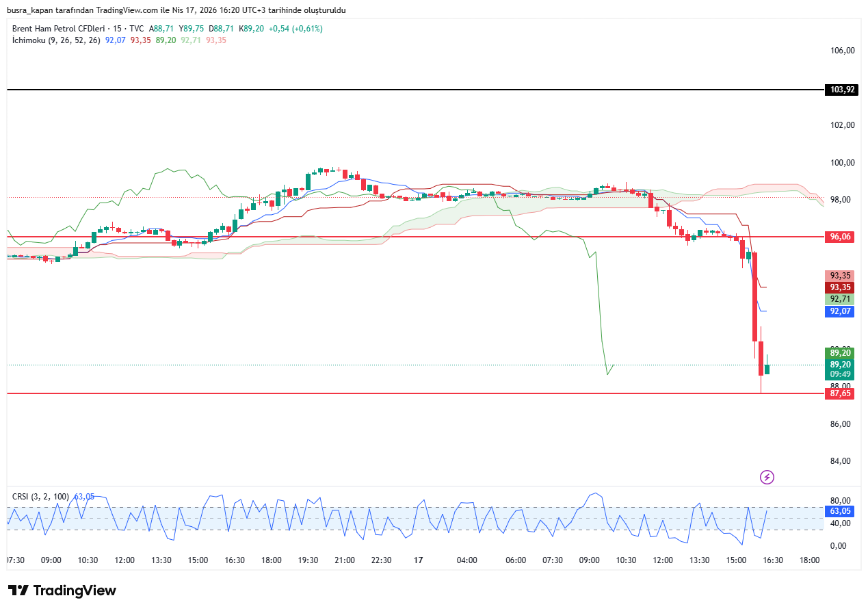The width and height of the screenshot is (868, 611).
Task: Click the blue 63,05 CRSI axis label
Action: point(840,511)
